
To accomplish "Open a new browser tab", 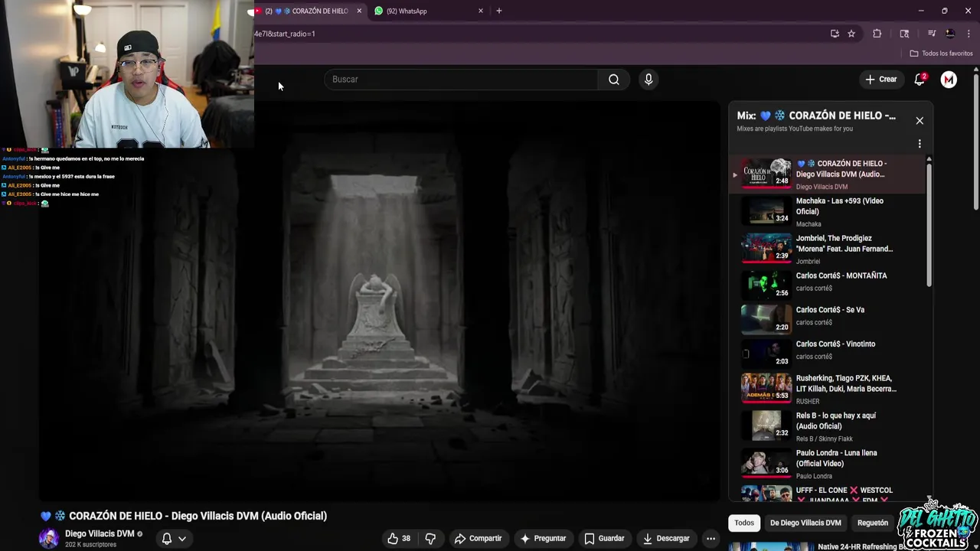I will tap(499, 11).
